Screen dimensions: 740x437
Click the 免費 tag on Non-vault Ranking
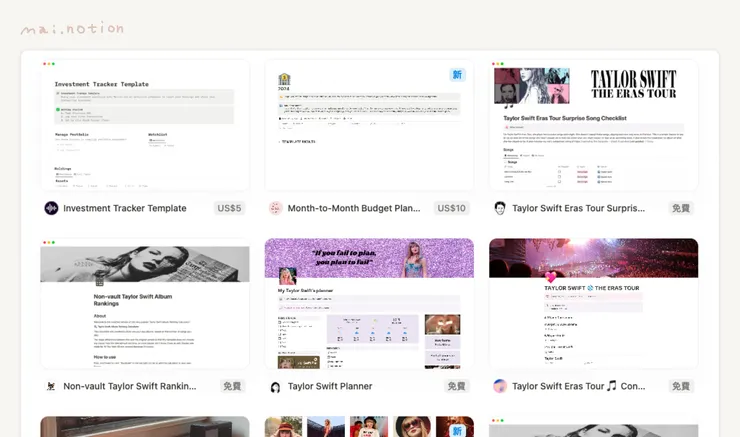point(232,386)
